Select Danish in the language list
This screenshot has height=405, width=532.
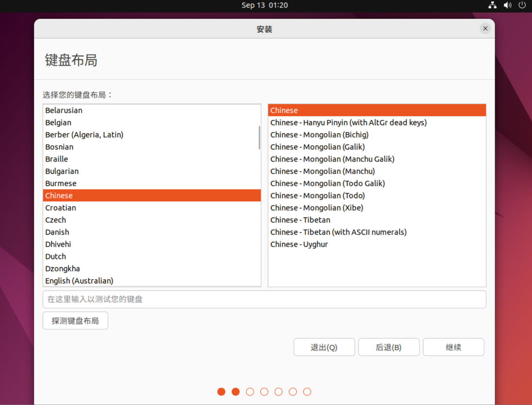pos(152,232)
